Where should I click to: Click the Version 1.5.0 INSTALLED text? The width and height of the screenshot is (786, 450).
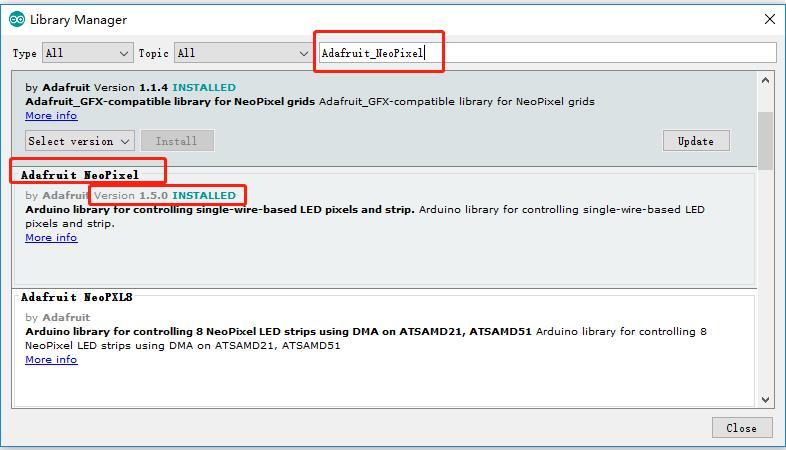point(165,195)
